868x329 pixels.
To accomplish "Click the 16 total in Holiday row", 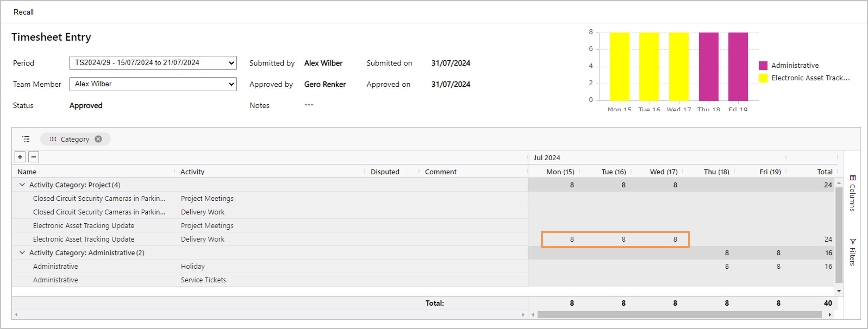I will 828,266.
